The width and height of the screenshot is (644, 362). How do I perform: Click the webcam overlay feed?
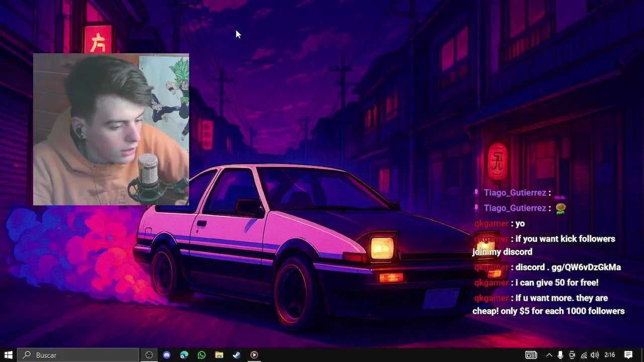click(111, 130)
